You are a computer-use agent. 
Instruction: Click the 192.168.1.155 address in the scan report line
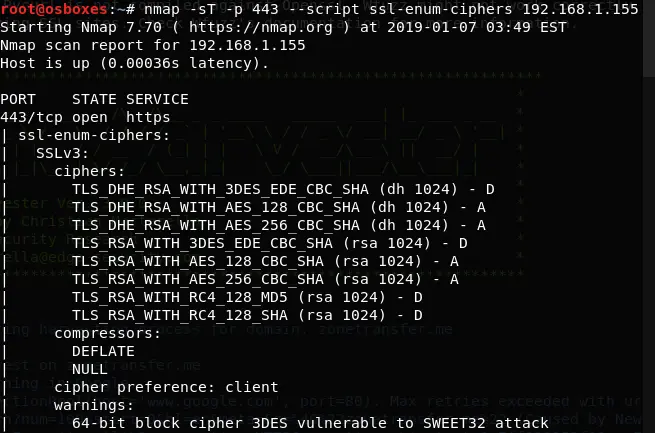pos(247,45)
